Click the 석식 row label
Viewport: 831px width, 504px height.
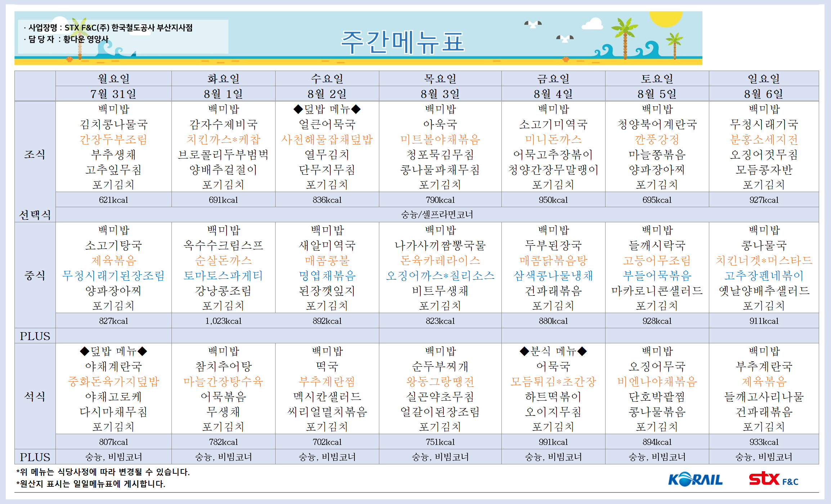click(35, 396)
